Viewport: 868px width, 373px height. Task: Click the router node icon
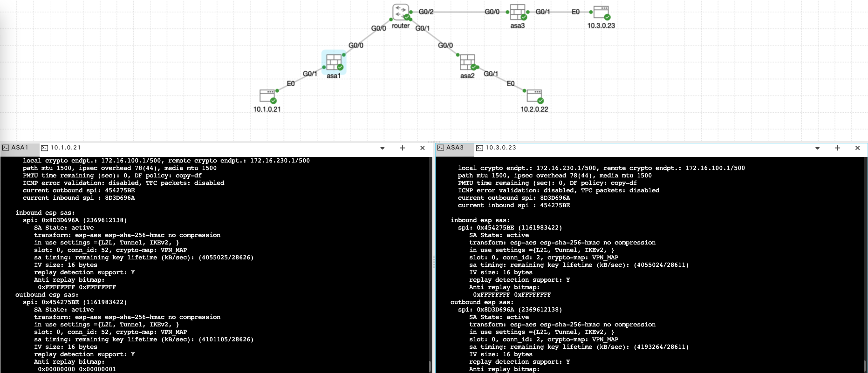[400, 12]
